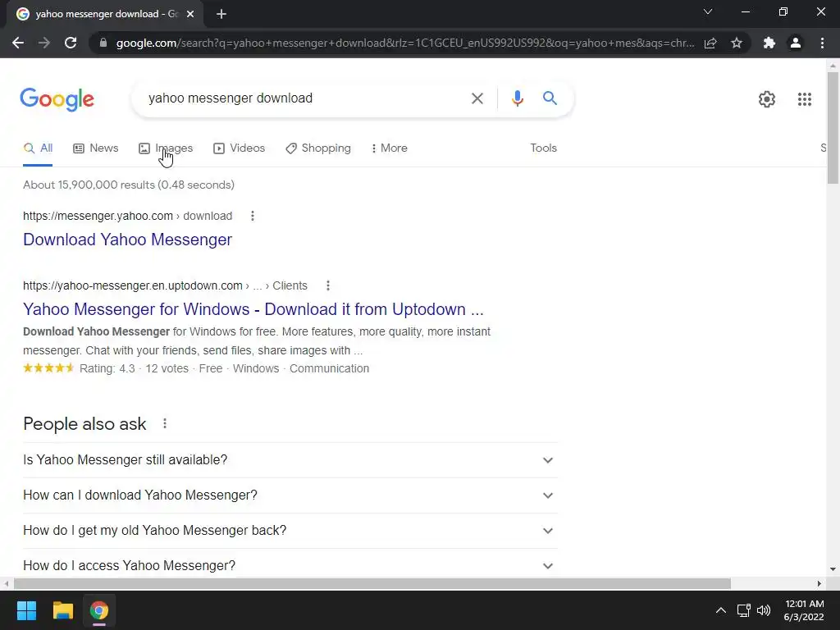Open File Explorer from the taskbar
840x630 pixels.
pos(62,610)
